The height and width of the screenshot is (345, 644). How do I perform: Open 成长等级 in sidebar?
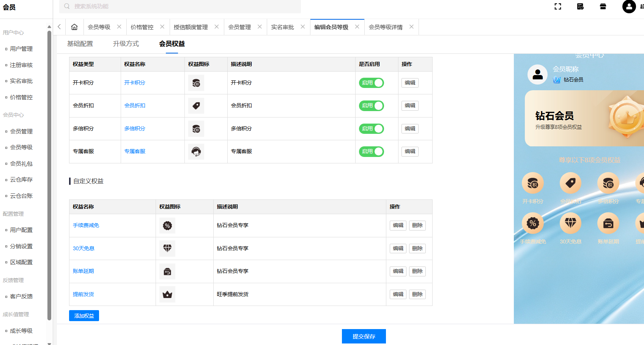(x=21, y=331)
